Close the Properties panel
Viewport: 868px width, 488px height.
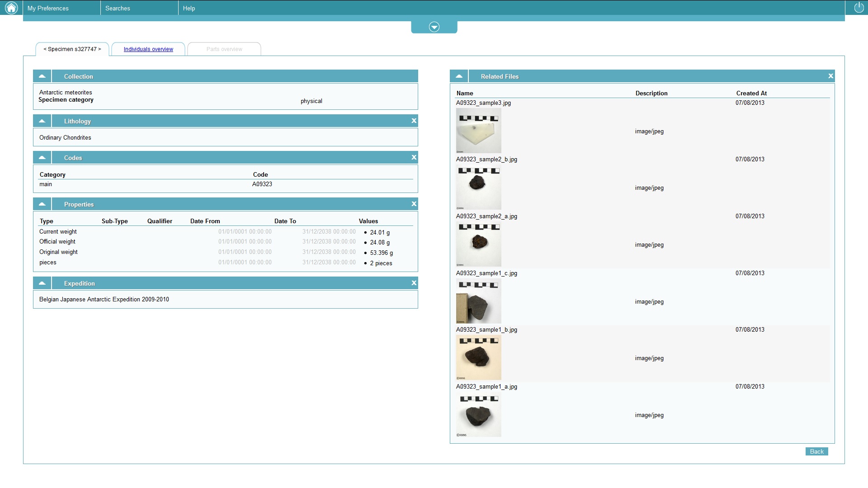click(x=414, y=204)
